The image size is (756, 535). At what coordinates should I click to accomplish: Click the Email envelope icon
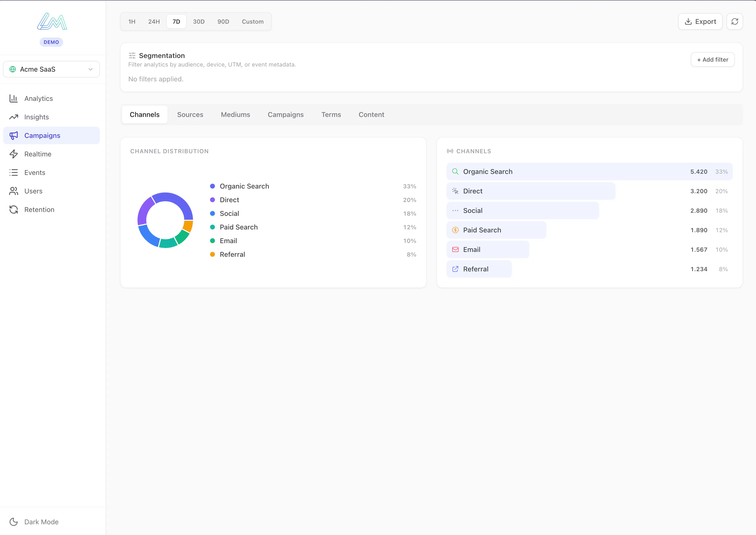(x=455, y=249)
